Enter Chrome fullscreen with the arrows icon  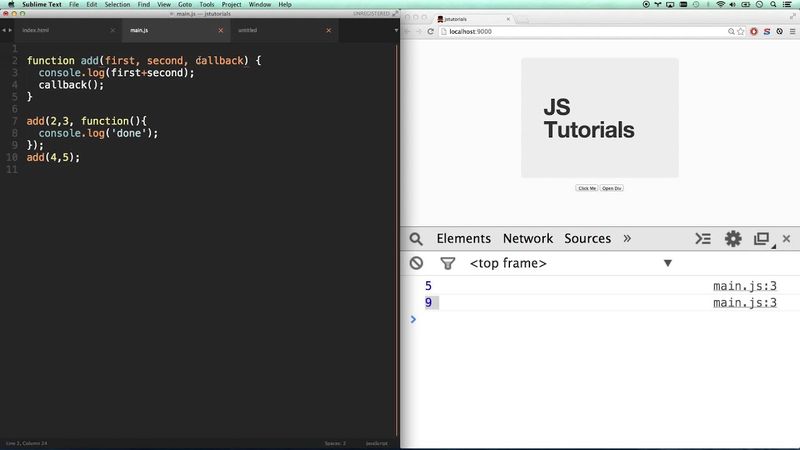(792, 17)
